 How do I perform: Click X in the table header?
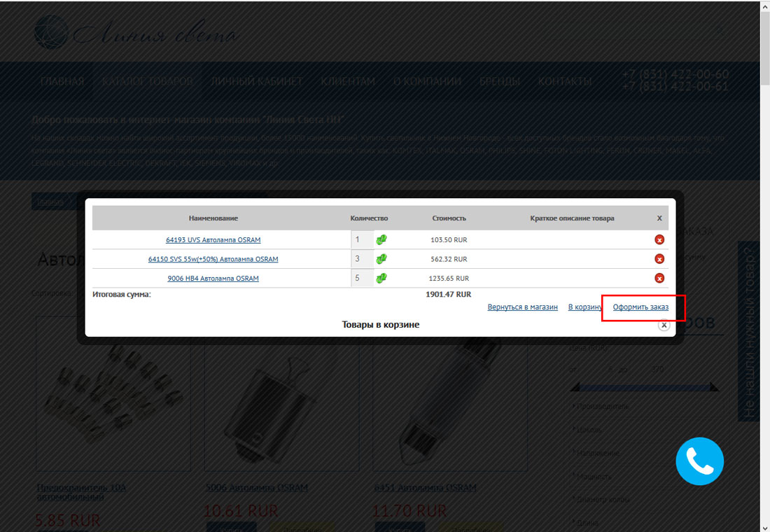[659, 218]
